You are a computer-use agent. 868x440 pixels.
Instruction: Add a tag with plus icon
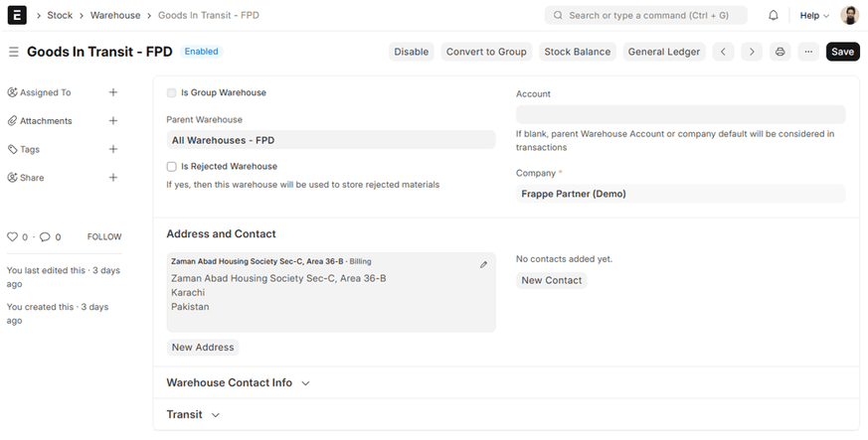113,149
